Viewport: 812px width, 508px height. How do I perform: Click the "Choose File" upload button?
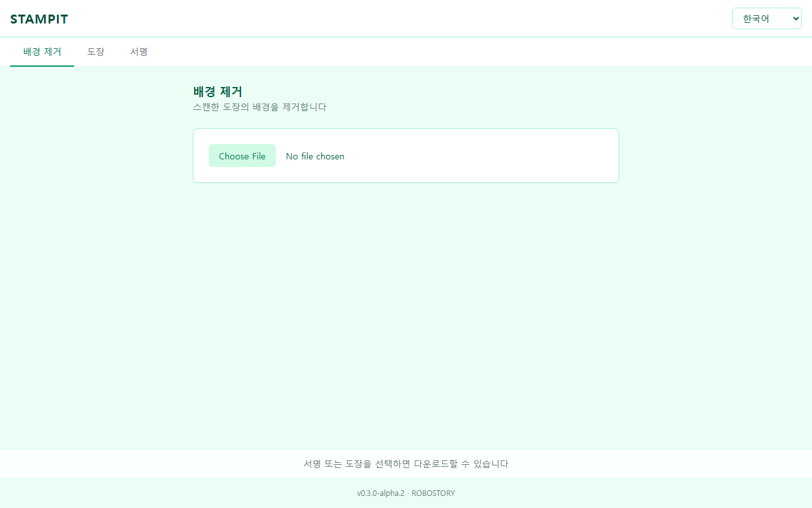click(x=242, y=156)
